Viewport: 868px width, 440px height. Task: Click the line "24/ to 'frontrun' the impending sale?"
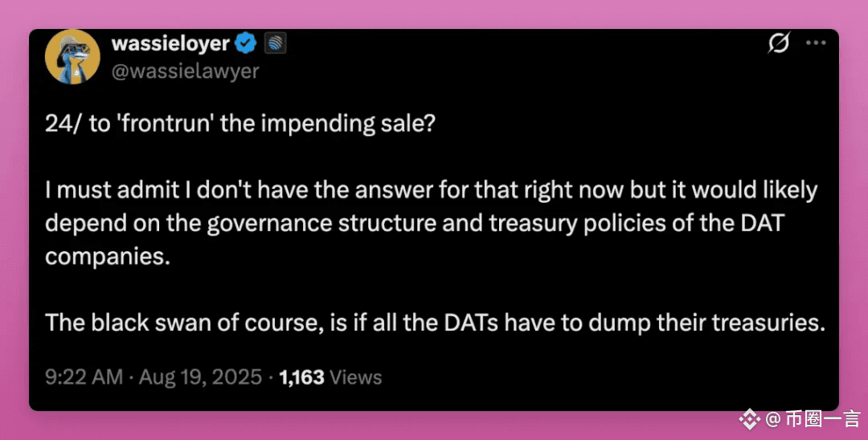(240, 124)
